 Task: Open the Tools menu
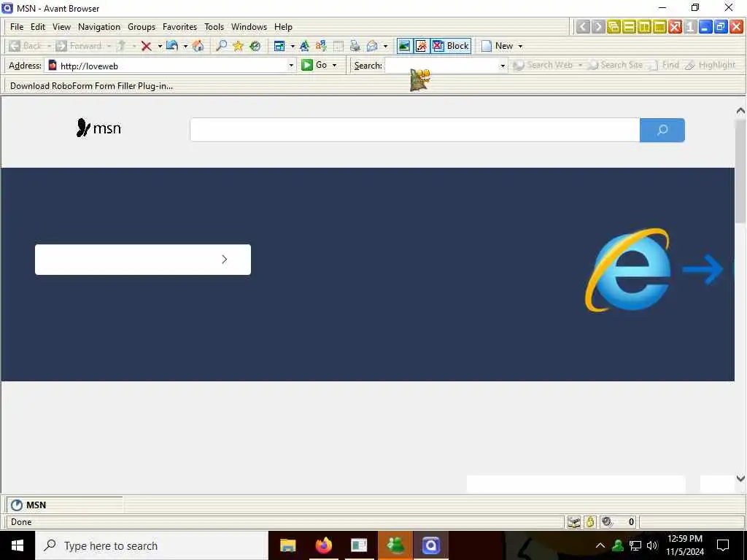pos(214,27)
